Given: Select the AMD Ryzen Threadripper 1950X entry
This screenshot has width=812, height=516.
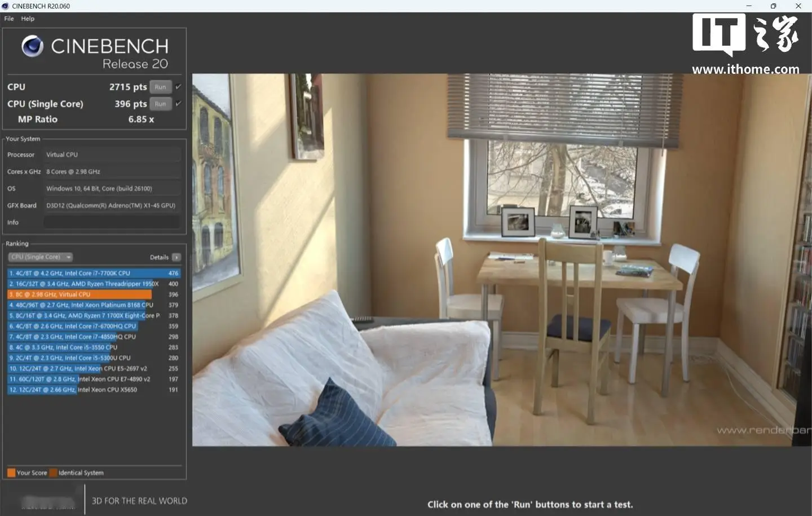Looking at the screenshot, I should pyautogui.click(x=94, y=284).
